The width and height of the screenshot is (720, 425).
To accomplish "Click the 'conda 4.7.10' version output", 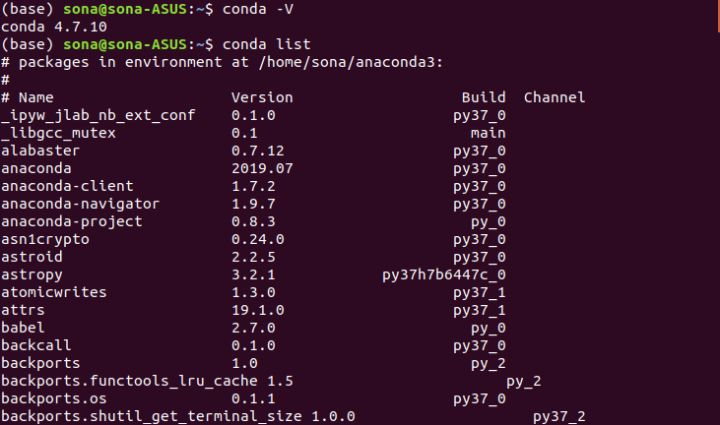I will [54, 27].
